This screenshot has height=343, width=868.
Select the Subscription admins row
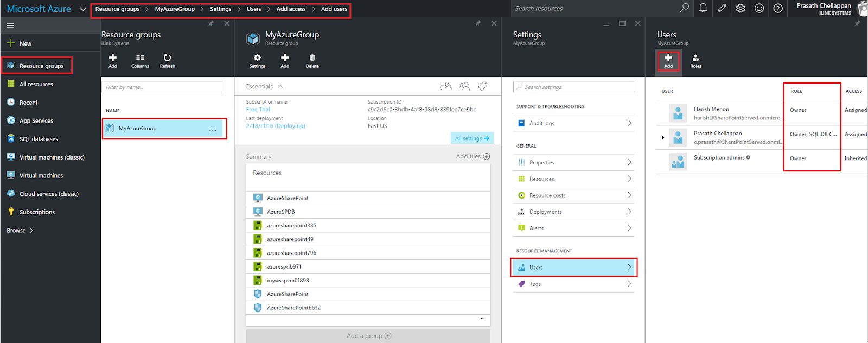click(762, 161)
